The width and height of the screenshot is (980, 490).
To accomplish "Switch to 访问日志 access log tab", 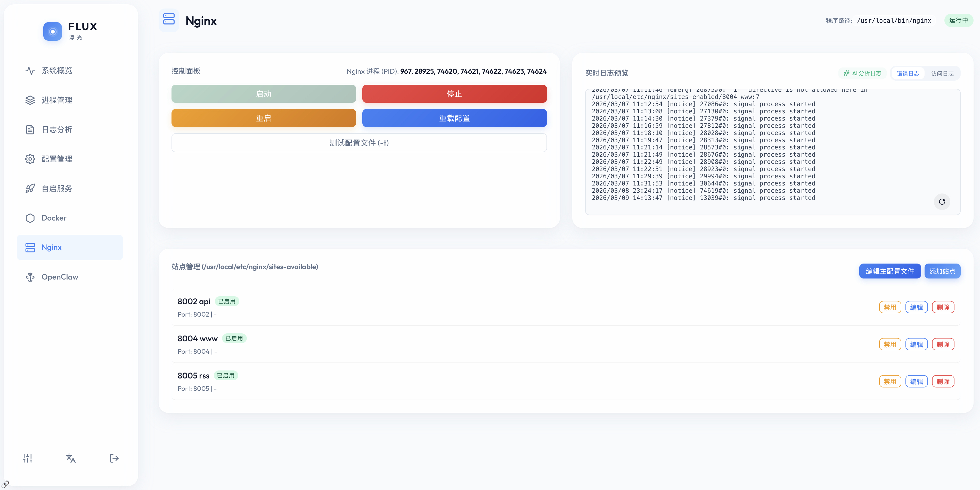I will (x=942, y=73).
